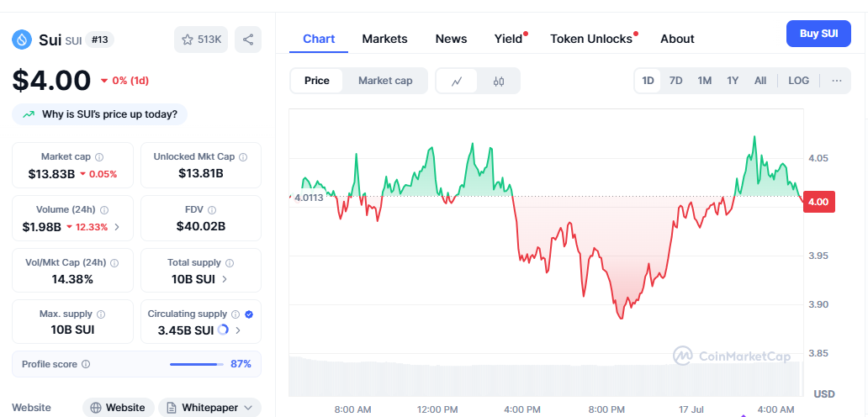Click the FDV info icon
Viewport: 868px width, 417px height.
pyautogui.click(x=212, y=209)
